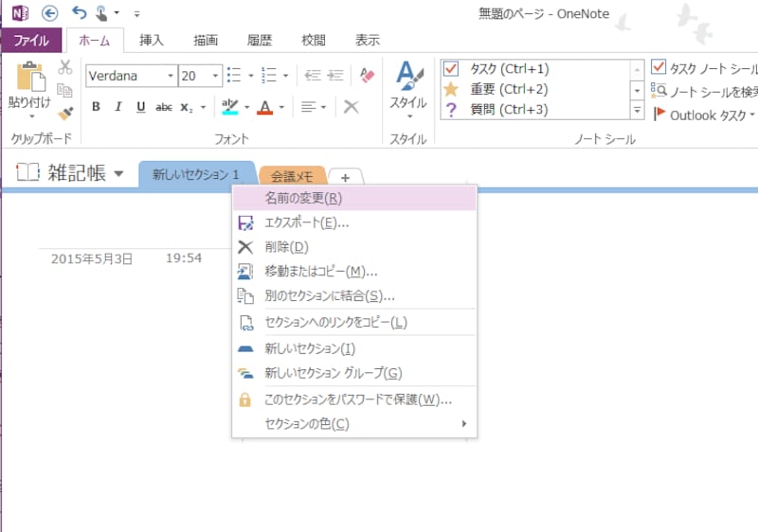
Task: Choose 削除(D) from context menu
Action: point(354,247)
